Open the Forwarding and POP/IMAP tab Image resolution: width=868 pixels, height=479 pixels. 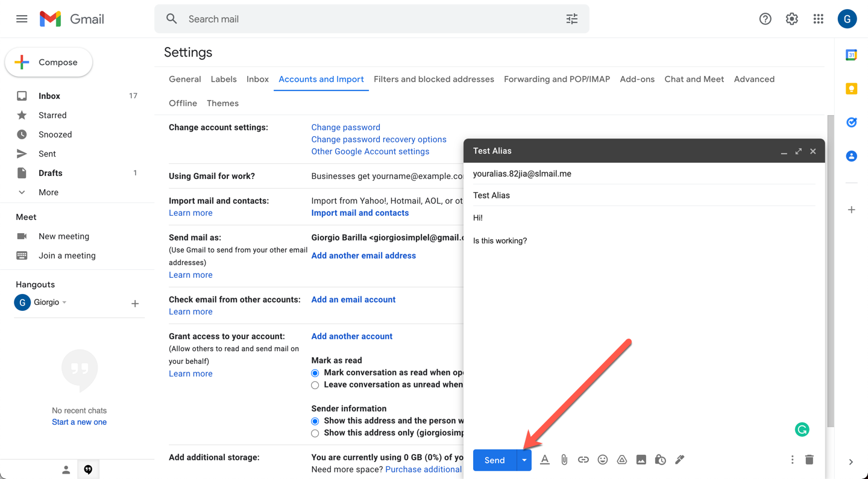point(556,80)
